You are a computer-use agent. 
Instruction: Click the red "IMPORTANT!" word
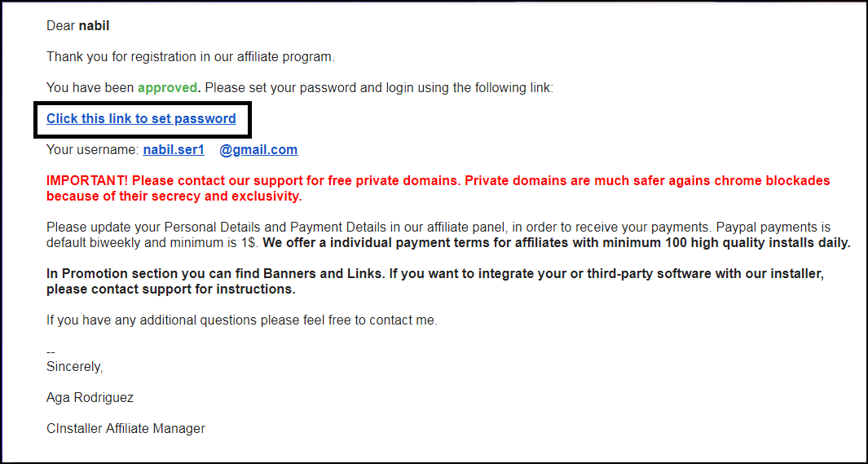(x=87, y=181)
